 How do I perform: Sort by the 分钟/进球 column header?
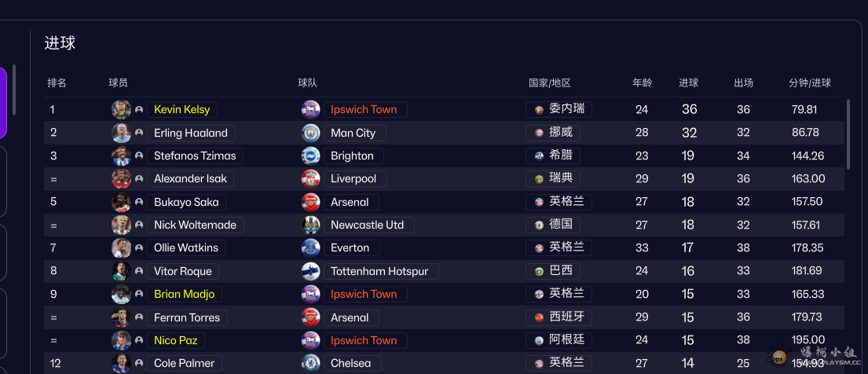(810, 83)
